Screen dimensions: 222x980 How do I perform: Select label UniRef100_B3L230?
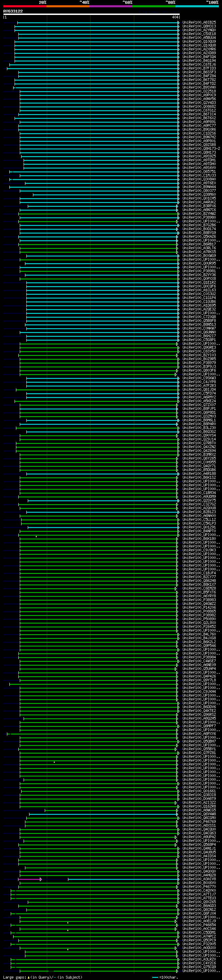(199, 428)
